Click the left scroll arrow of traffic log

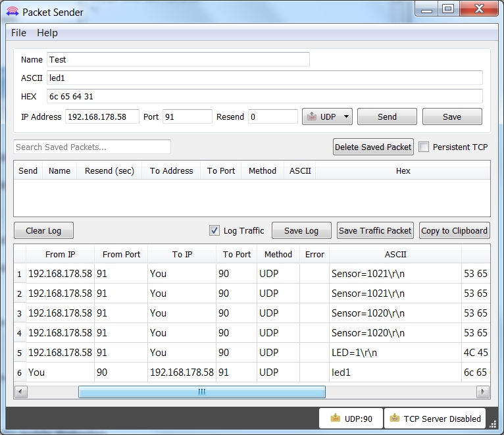[x=20, y=392]
